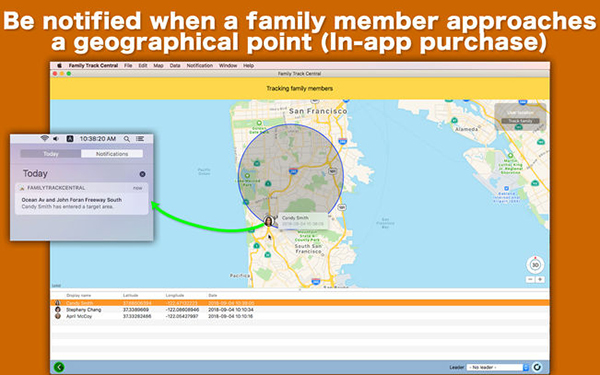Open Notification Center list icon in menu bar

point(140,139)
